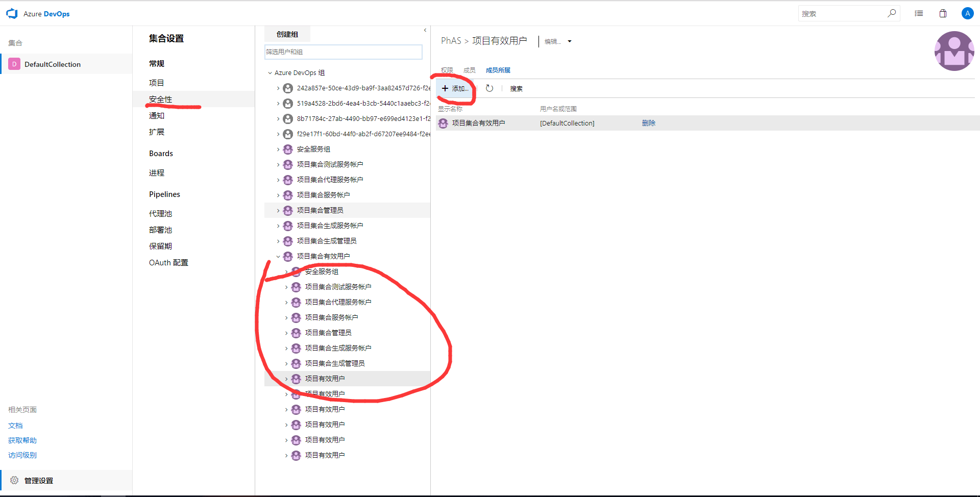Click the search magnifier icon in header
980x497 pixels.
pos(891,13)
